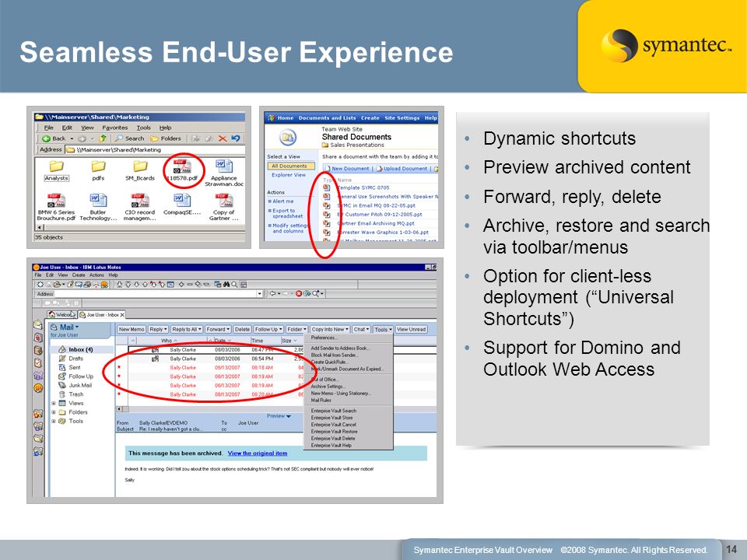Open the Notes Address bar dropdown arrow
747x560 pixels.
(260, 294)
